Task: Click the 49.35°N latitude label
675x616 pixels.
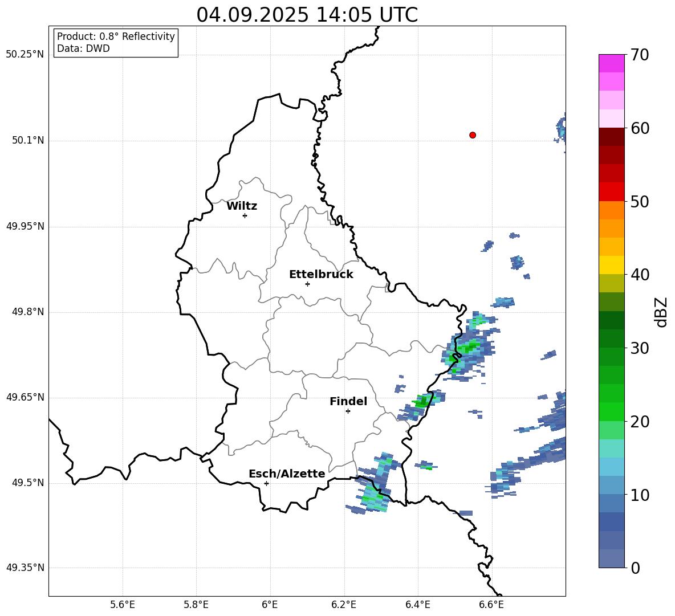Action: (x=25, y=568)
